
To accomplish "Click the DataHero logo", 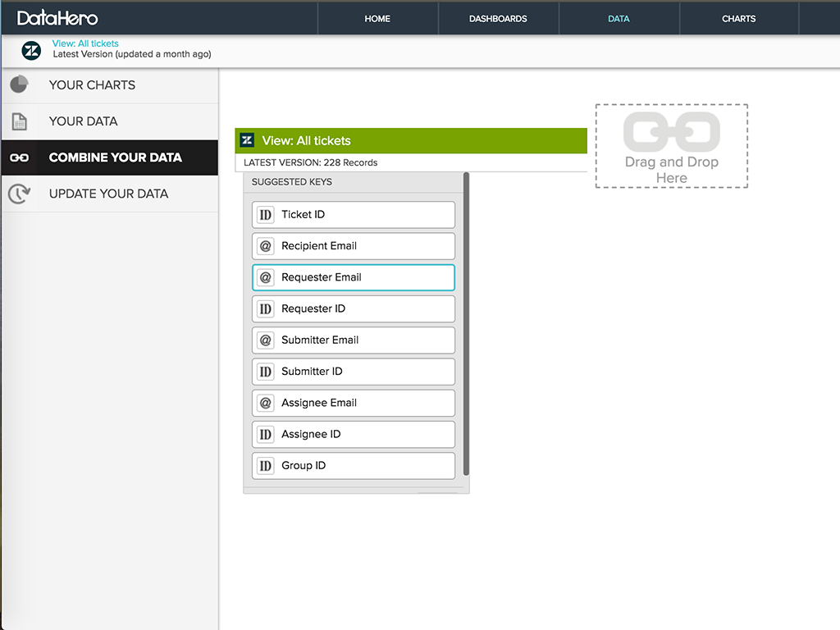I will (57, 18).
